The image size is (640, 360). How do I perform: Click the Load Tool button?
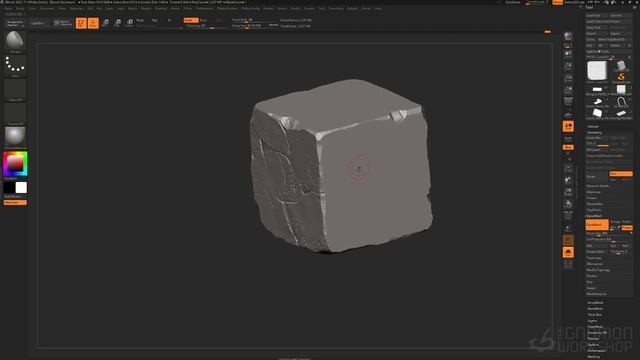[x=597, y=16]
